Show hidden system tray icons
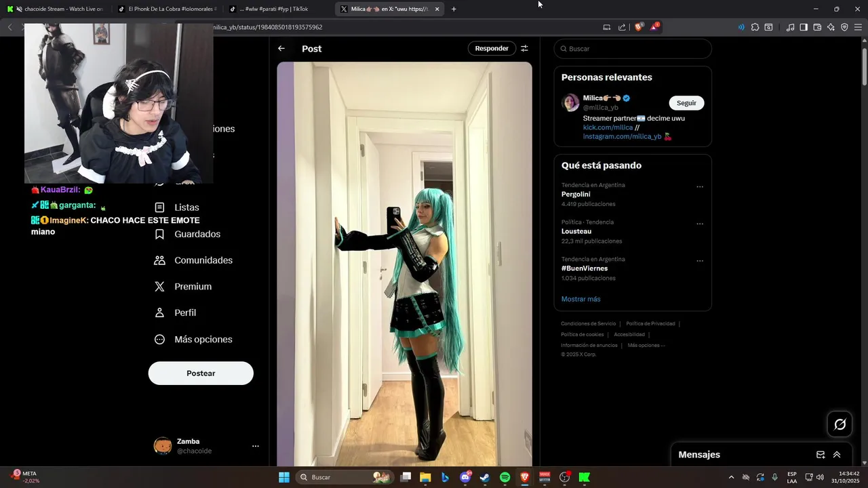 click(731, 477)
